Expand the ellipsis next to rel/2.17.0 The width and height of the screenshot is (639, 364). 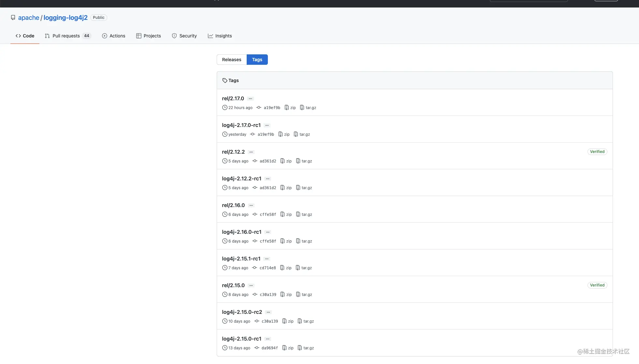point(250,99)
